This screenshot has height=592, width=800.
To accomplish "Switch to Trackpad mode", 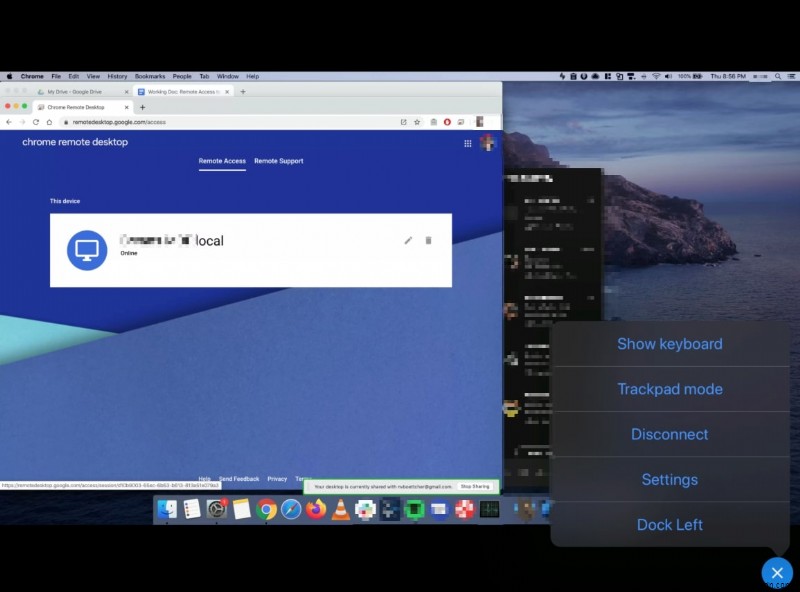I will [x=669, y=389].
